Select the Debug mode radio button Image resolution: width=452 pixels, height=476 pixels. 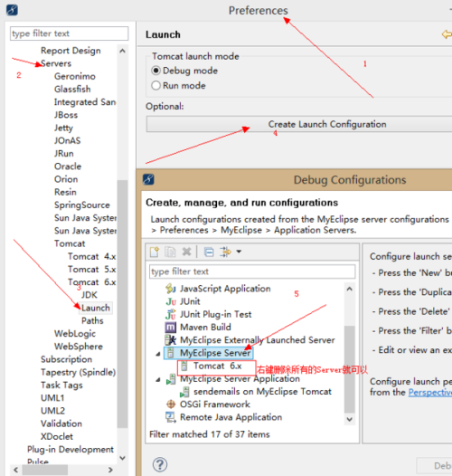(x=155, y=71)
